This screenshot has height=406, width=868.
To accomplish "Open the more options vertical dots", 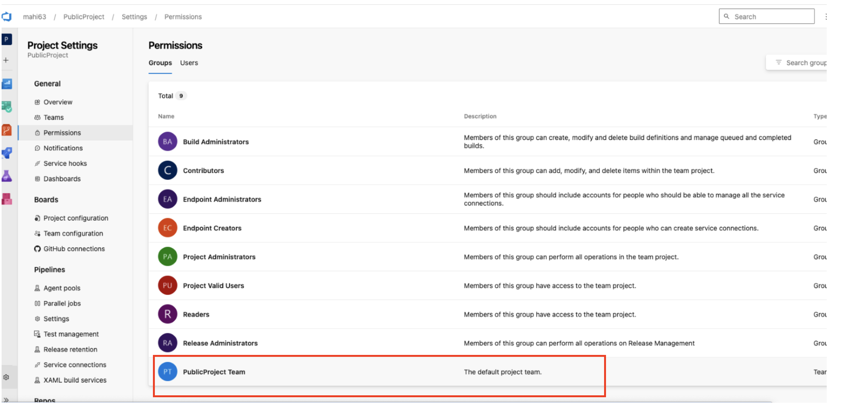I will pos(826,17).
